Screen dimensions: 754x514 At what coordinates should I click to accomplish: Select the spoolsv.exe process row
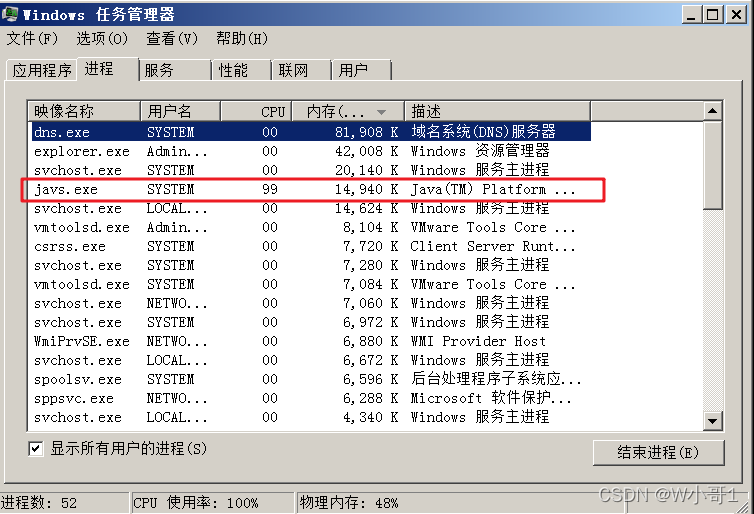tap(311, 379)
